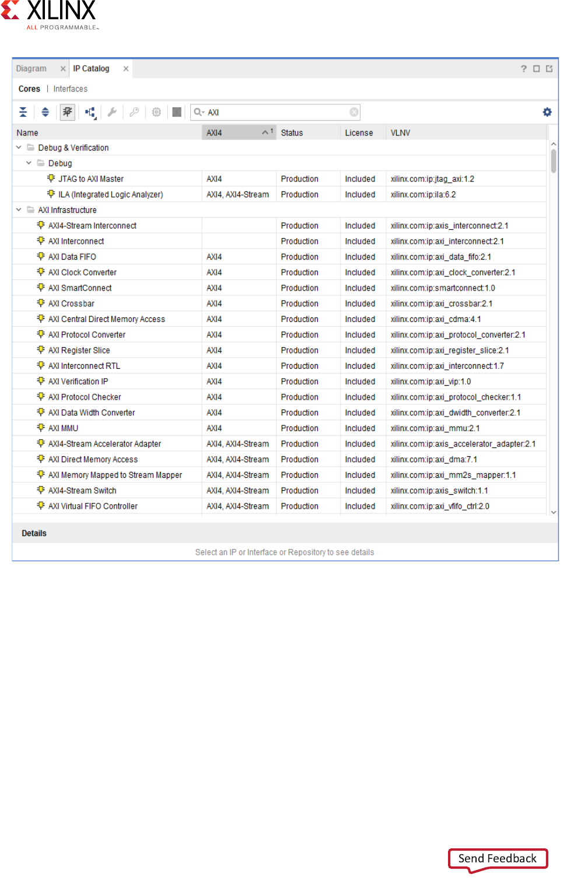Click the AXI Interconnect IP icon
588x881 pixels.
click(x=41, y=240)
